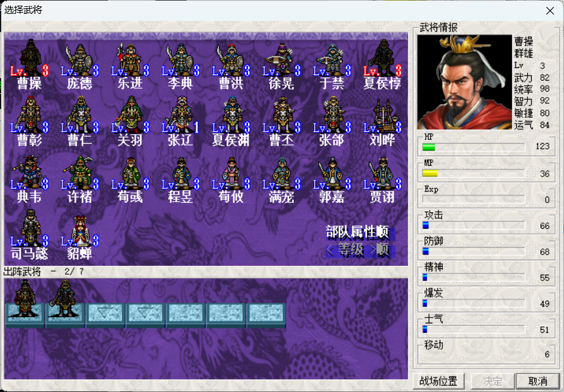This screenshot has width=564, height=392.
Task: Click the fifth empty deployment slot
Action: pyautogui.click(x=186, y=314)
